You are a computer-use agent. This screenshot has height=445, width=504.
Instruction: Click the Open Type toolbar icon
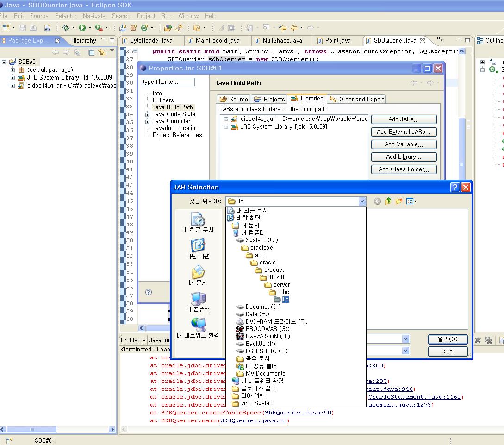[x=168, y=28]
